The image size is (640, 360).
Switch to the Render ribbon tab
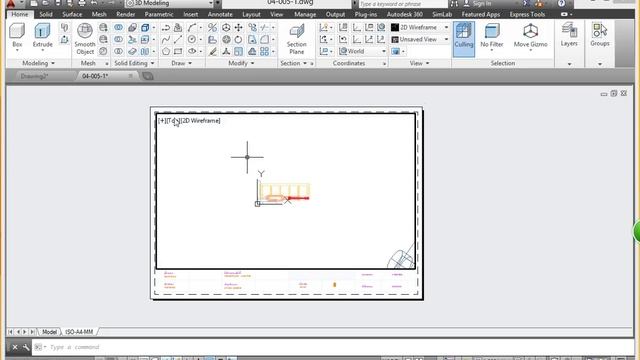click(x=125, y=14)
